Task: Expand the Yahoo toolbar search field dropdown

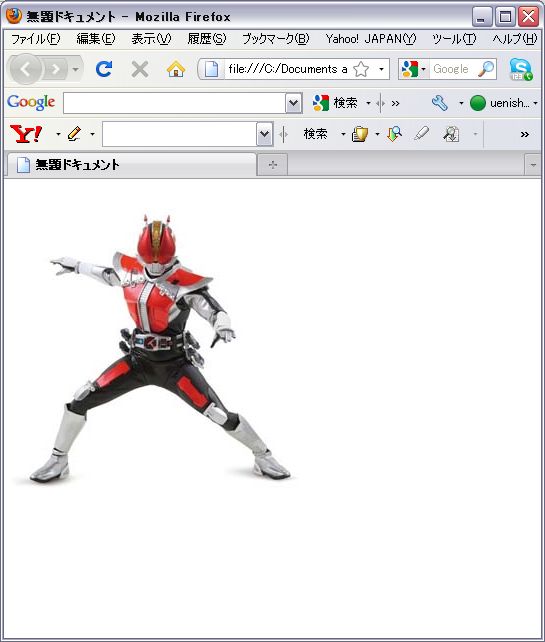Action: 265,134
